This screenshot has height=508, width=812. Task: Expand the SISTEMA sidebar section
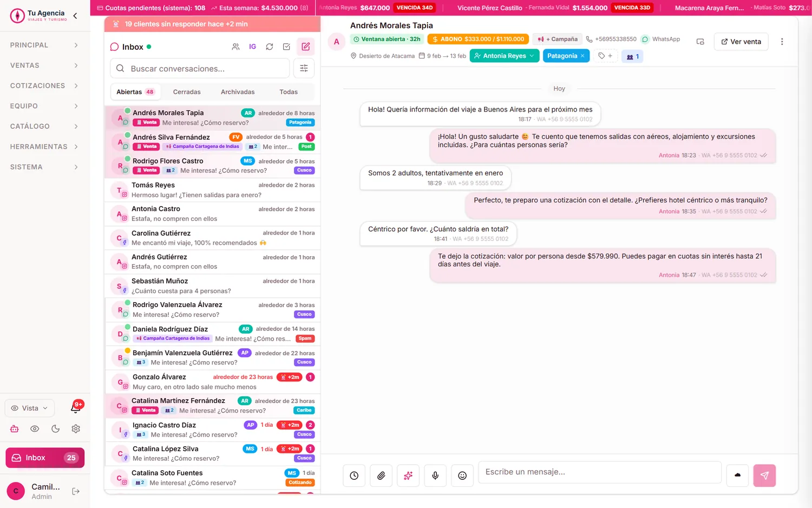coord(44,167)
